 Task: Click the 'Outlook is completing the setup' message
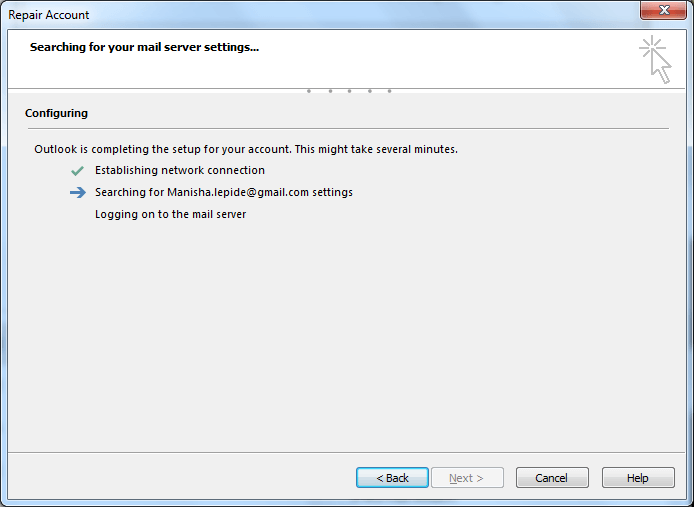coord(246,149)
